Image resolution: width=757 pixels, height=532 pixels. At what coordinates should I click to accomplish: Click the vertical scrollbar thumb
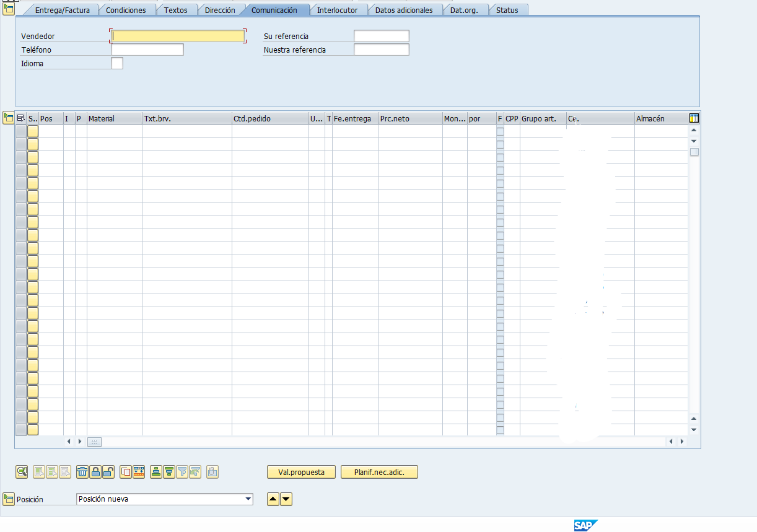(x=694, y=152)
